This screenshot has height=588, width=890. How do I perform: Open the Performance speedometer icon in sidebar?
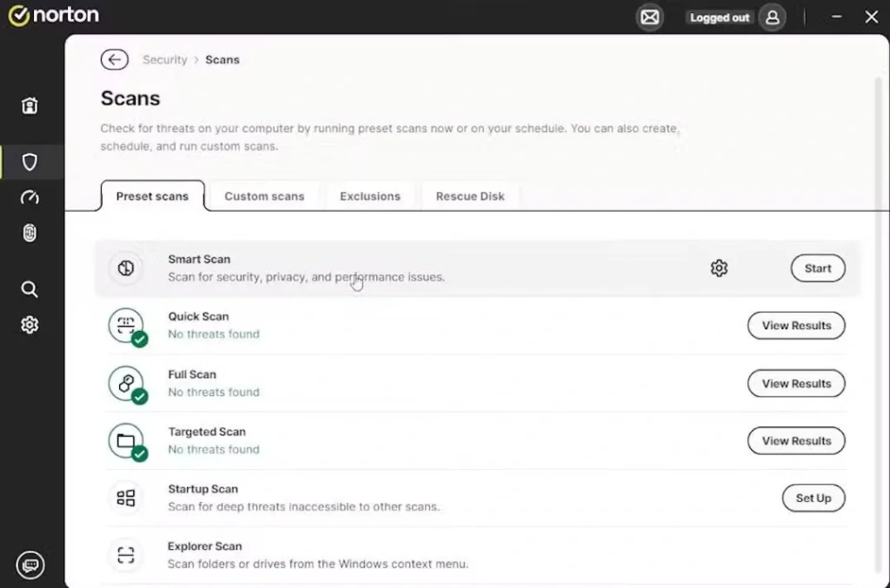30,198
